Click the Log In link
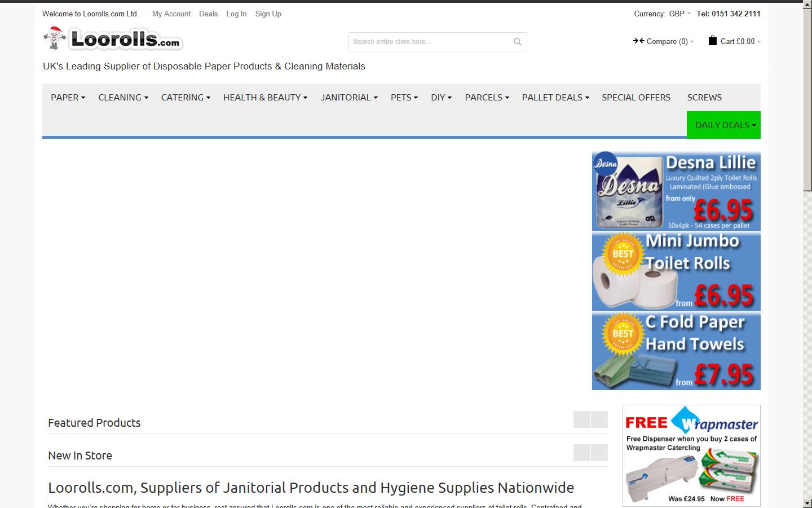This screenshot has height=508, width=812. coord(236,14)
